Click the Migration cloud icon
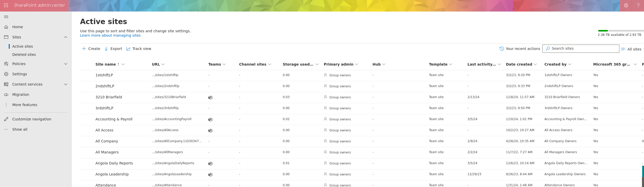Screen dimensions: 644x187 pos(6,95)
